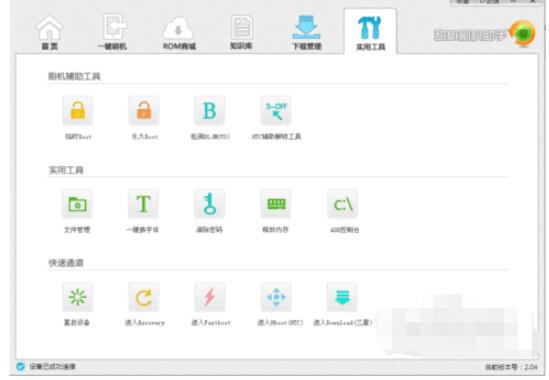Switch to the 一键刷机 one-click flash tab
Viewport: 549px width, 380px height.
click(x=113, y=33)
